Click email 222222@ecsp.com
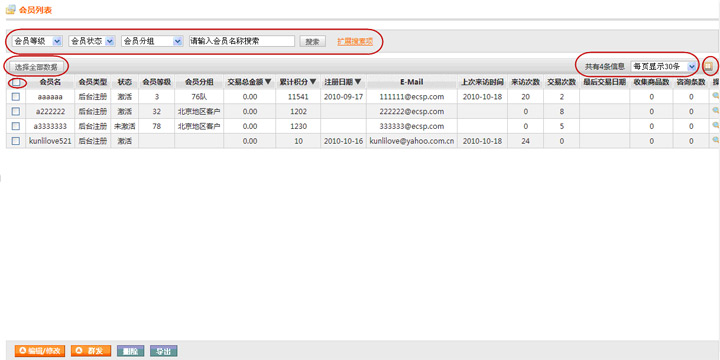 pos(412,112)
